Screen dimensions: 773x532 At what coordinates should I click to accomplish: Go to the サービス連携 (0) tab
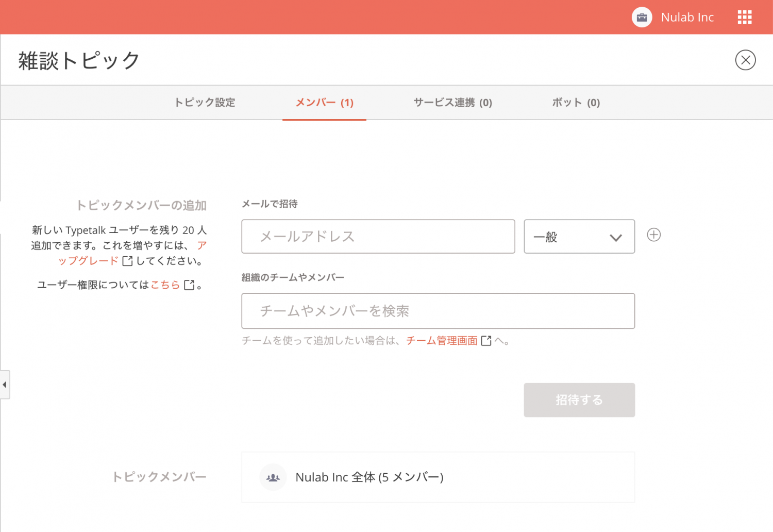click(x=452, y=103)
